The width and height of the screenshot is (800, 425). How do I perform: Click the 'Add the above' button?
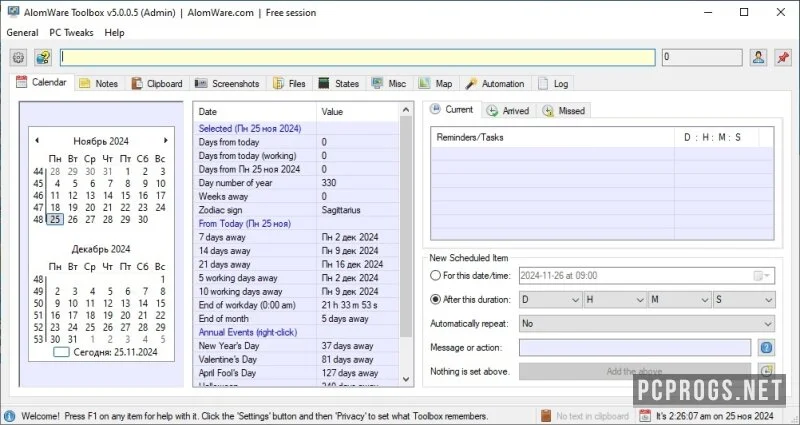635,371
